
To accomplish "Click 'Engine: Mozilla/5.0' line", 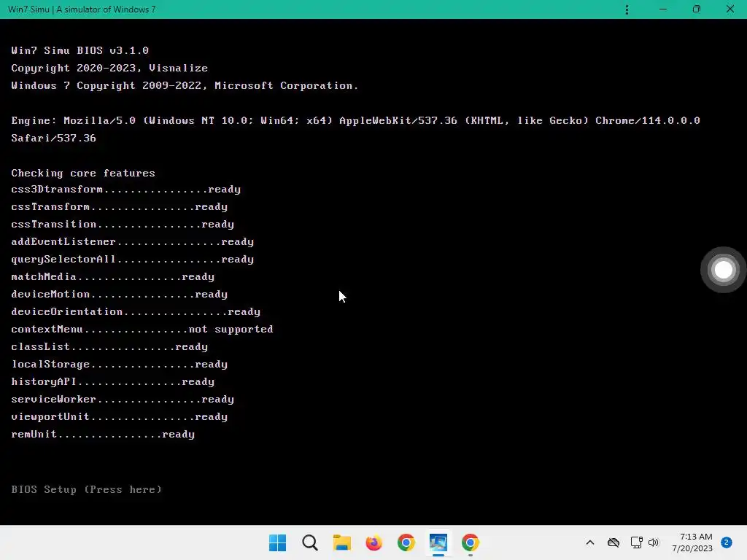I will 355,120.
